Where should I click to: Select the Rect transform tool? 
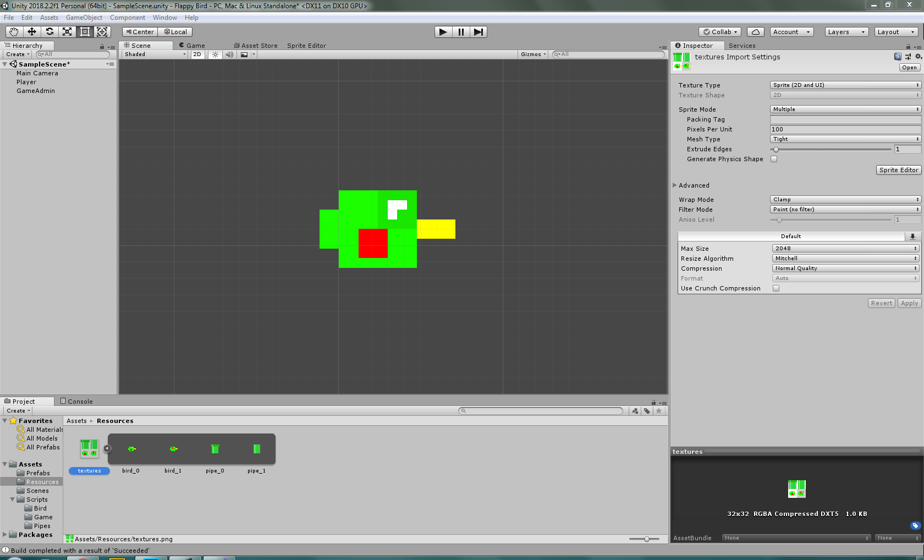85,31
